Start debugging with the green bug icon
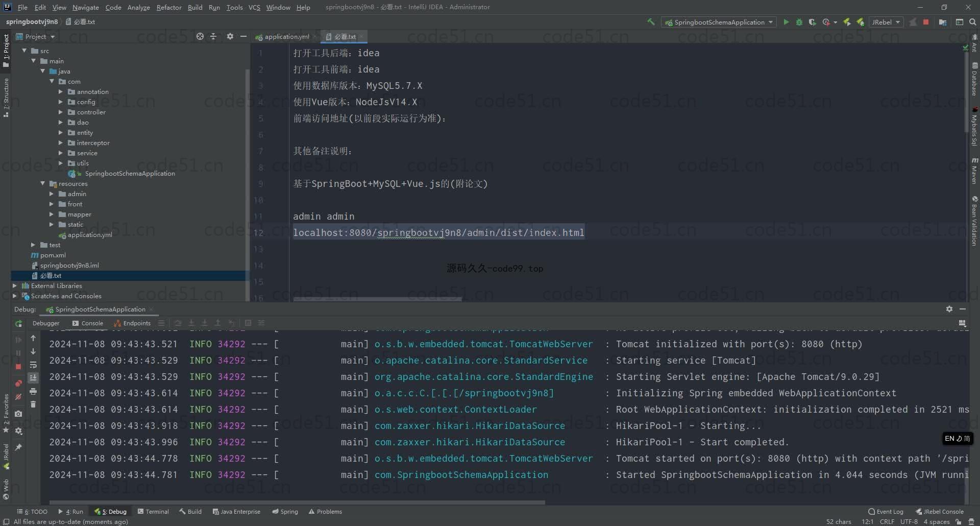 [799, 22]
